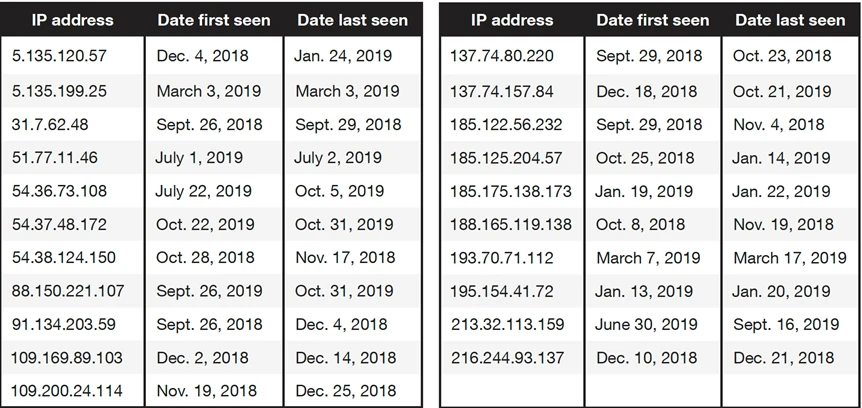Click the left table's Date first seen header
The height and width of the screenshot is (408, 862).
pos(212,20)
